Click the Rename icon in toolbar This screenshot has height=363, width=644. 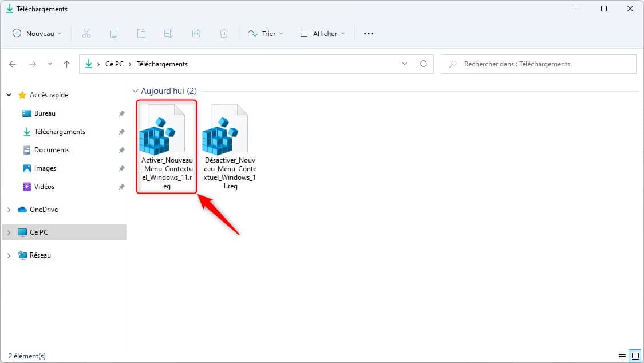point(169,34)
